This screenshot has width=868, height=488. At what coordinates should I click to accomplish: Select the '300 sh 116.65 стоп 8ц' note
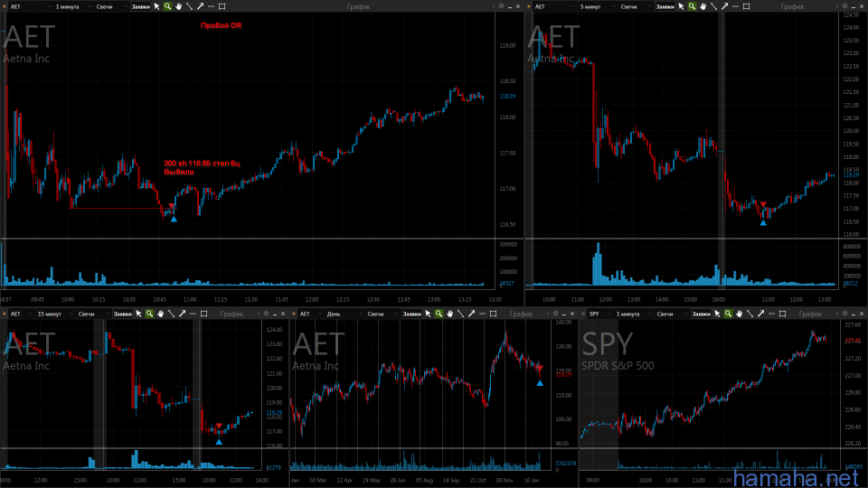click(x=202, y=164)
